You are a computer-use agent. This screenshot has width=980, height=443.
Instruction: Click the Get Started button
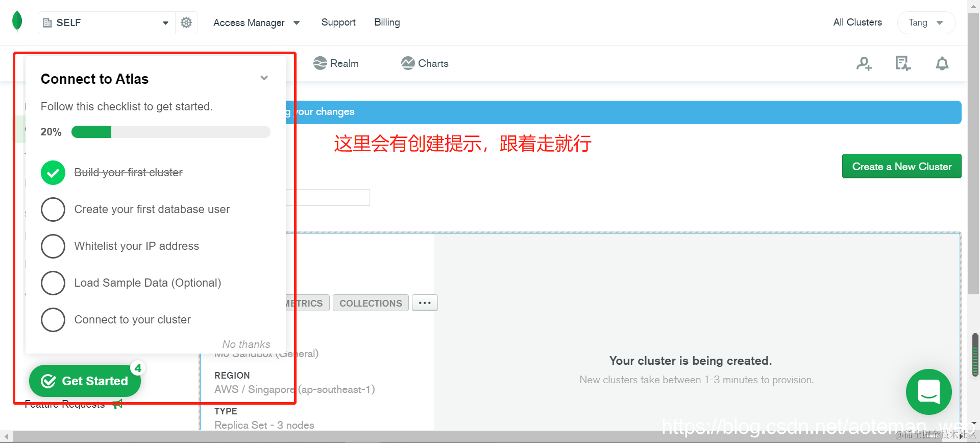(85, 381)
